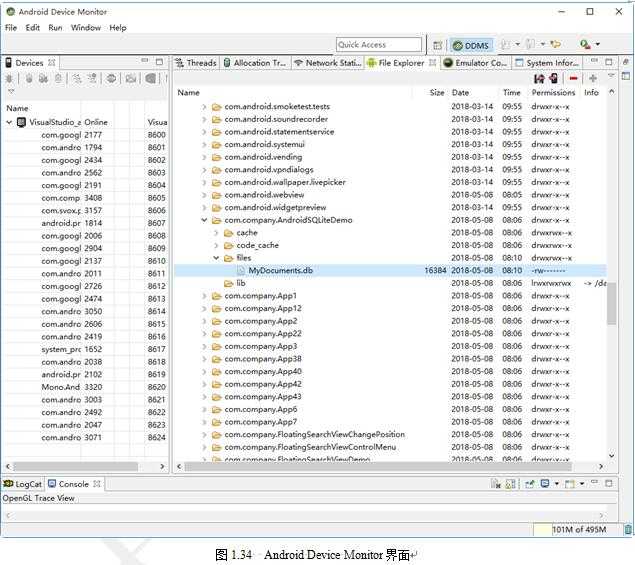635x565 pixels.
Task: Collapse the files folder
Action: click(x=216, y=258)
